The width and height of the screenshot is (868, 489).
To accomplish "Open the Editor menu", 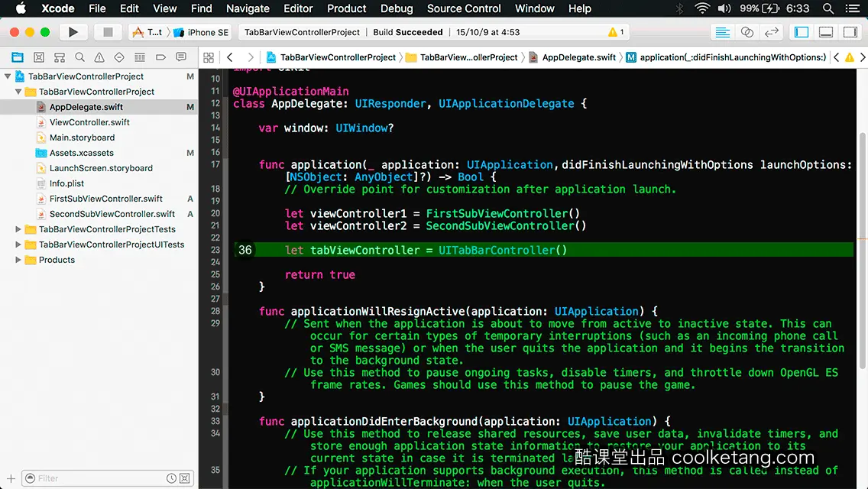I will coord(298,8).
